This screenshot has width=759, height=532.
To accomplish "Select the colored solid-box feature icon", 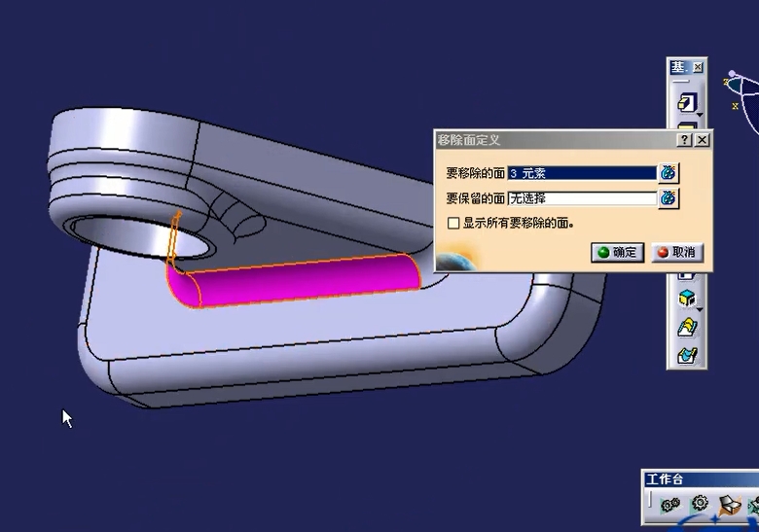I will point(686,299).
